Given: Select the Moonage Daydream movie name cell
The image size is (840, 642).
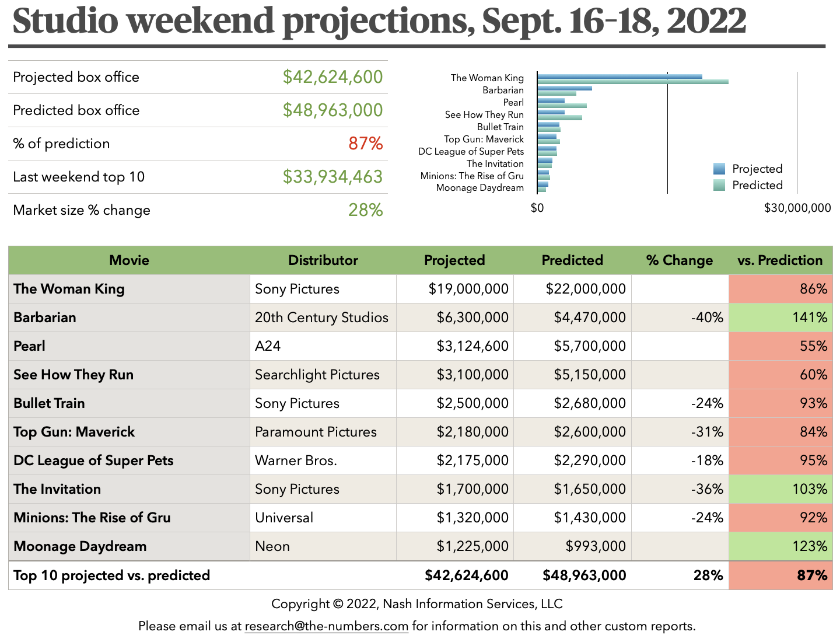Looking at the screenshot, I should 80,546.
